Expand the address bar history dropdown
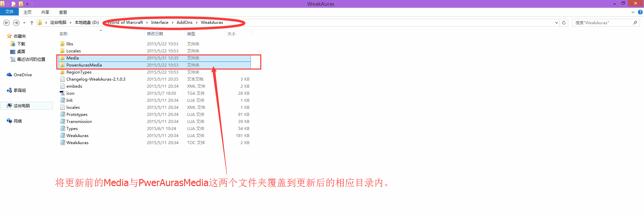 [556, 23]
